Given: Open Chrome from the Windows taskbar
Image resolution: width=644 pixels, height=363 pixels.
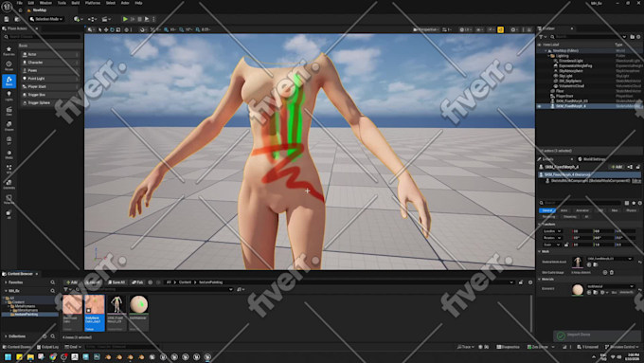Looking at the screenshot, I should 52,356.
